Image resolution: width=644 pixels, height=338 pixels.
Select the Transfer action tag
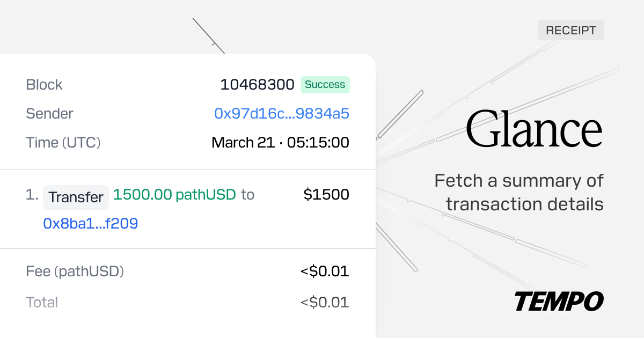pyautogui.click(x=76, y=197)
